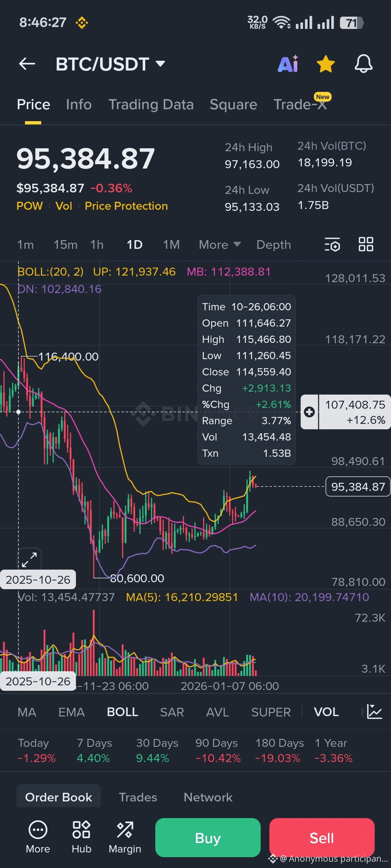
Task: Open price alerts bell icon
Action: pos(363,64)
